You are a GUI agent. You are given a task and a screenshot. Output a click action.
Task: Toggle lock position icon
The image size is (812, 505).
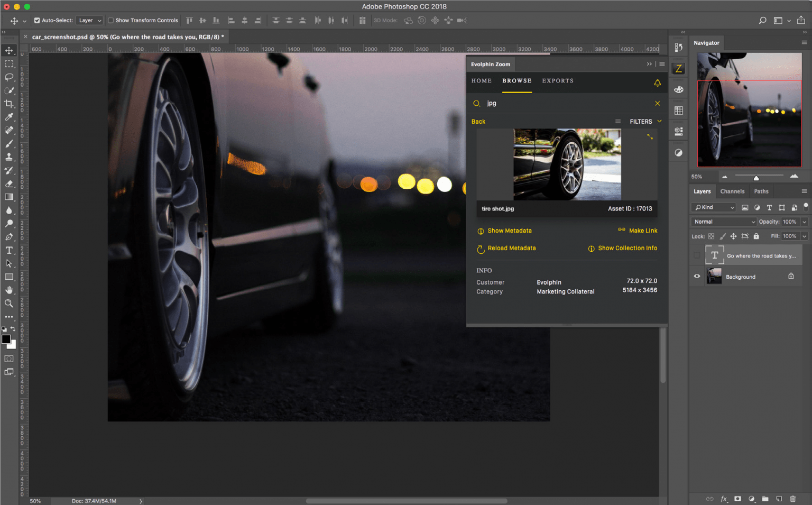[733, 236]
